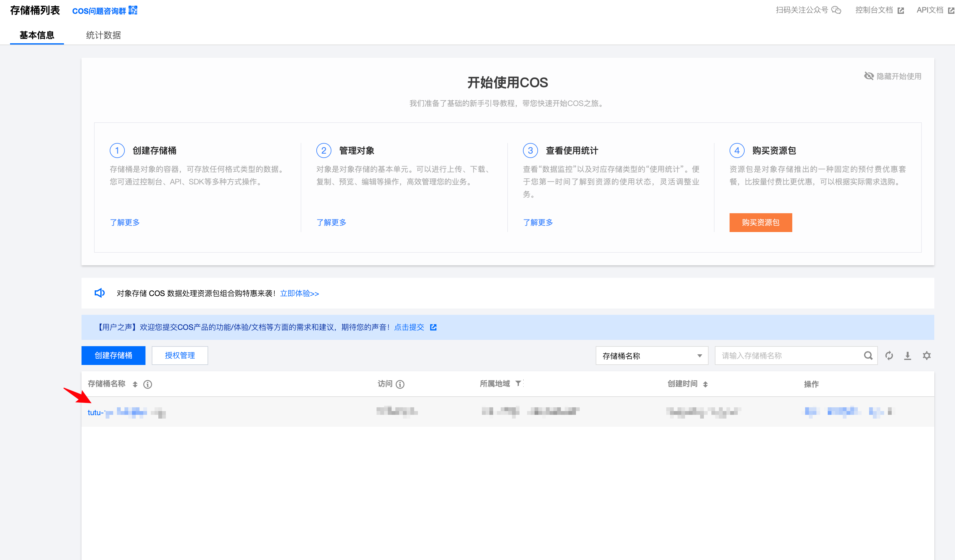
Task: Refresh the bucket list with the refresh icon
Action: 889,355
